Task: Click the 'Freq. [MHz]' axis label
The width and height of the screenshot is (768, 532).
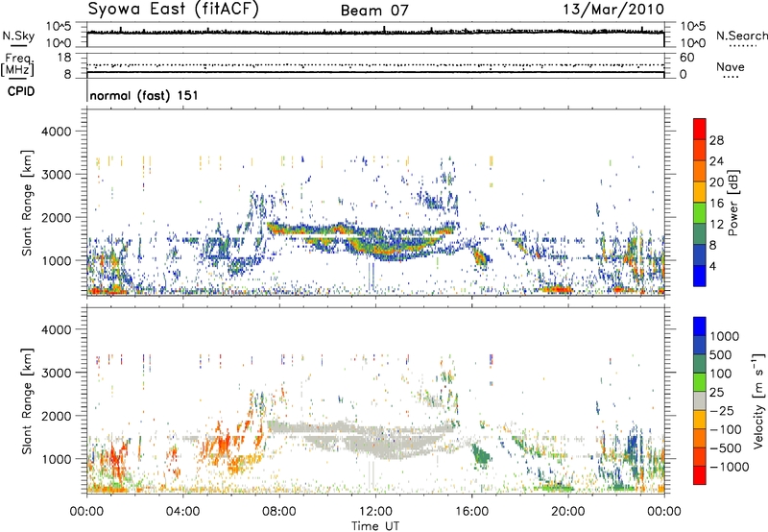Action: click(17, 65)
